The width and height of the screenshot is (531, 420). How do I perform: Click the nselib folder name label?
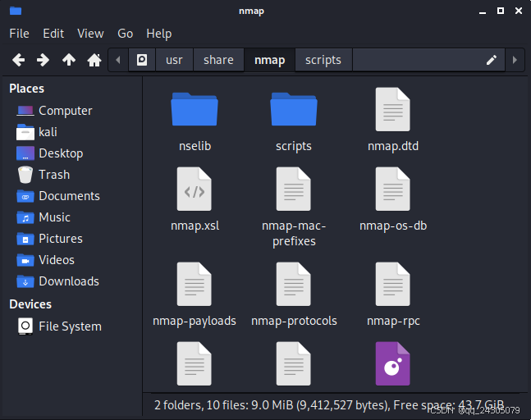(x=195, y=146)
